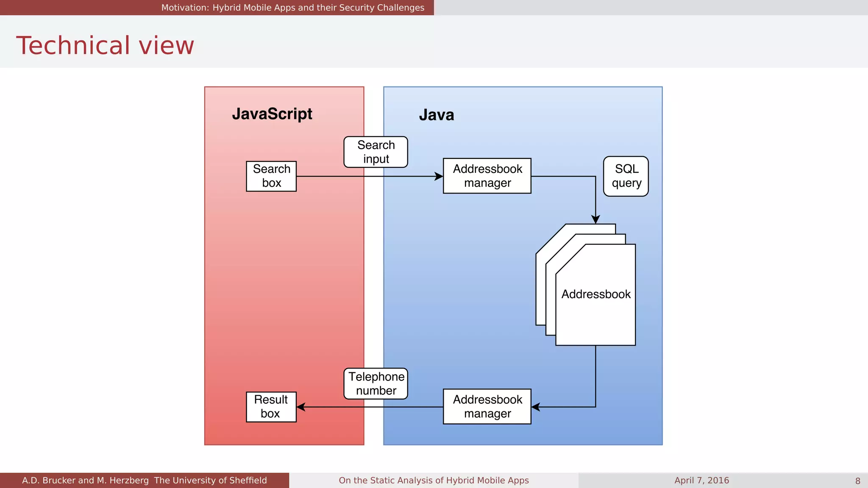Click the stacked Addressbook documents icon
Screen dimensions: 868x488
595,294
